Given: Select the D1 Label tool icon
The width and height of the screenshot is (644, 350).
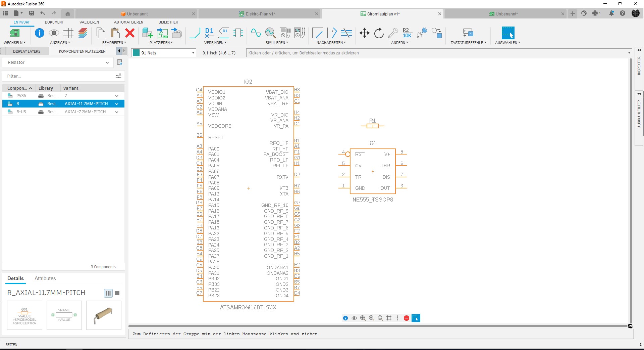Looking at the screenshot, I should [x=224, y=33].
